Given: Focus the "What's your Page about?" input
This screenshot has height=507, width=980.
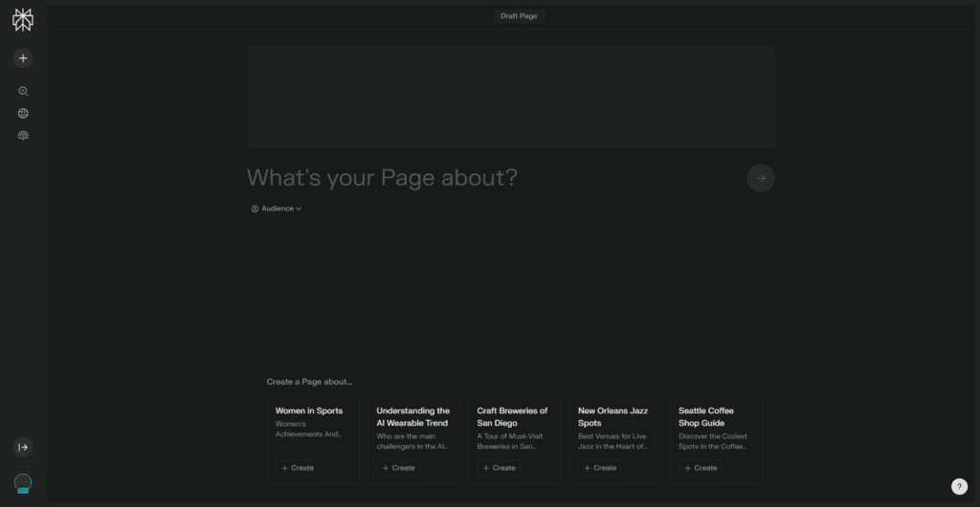Looking at the screenshot, I should tap(479, 178).
